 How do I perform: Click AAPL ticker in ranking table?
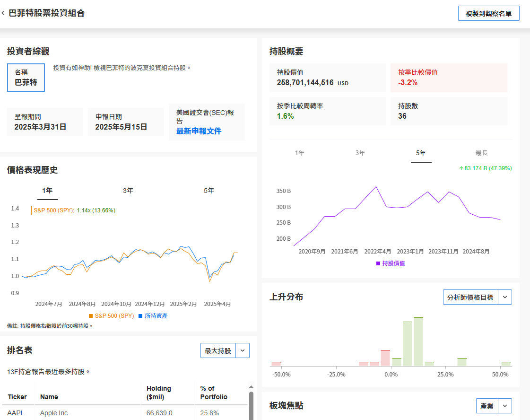[16, 413]
